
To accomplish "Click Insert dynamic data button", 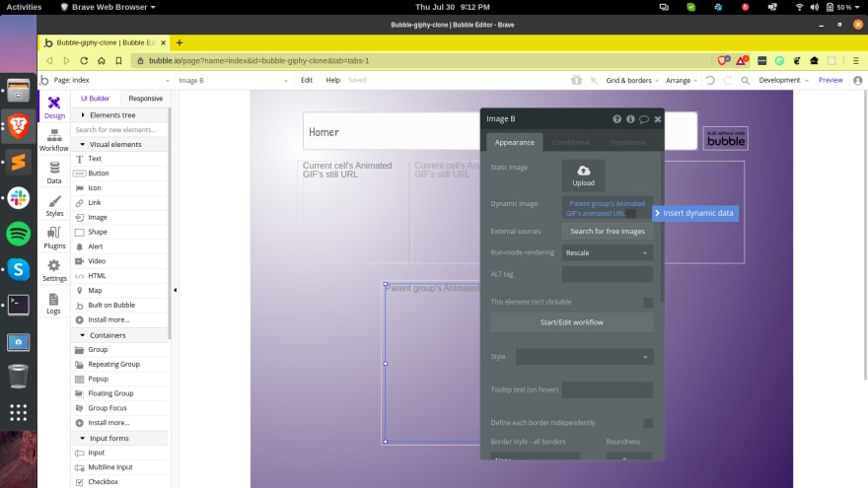I will 695,213.
